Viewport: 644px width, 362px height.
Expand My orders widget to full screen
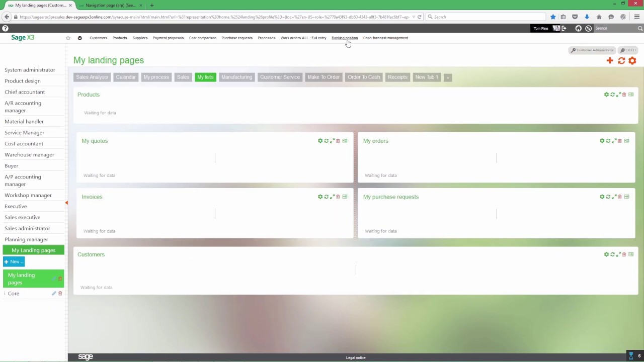tap(614, 141)
